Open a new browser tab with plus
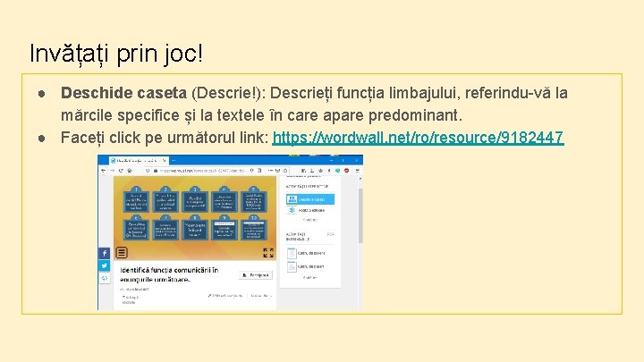This screenshot has height=362, width=644. (x=174, y=161)
